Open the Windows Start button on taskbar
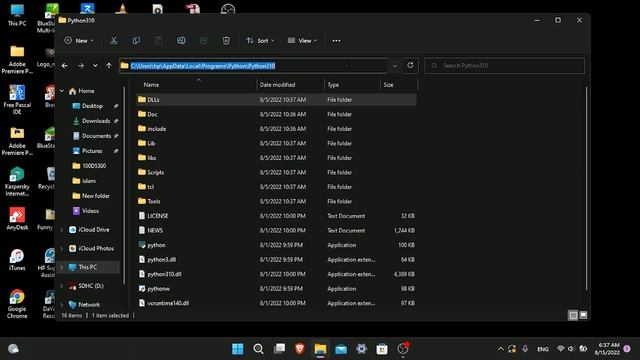Image resolution: width=640 pixels, height=360 pixels. tap(238, 349)
